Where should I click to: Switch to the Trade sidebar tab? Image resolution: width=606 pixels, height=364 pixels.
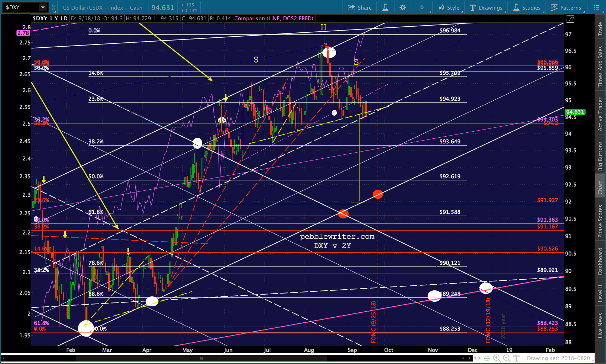600,29
